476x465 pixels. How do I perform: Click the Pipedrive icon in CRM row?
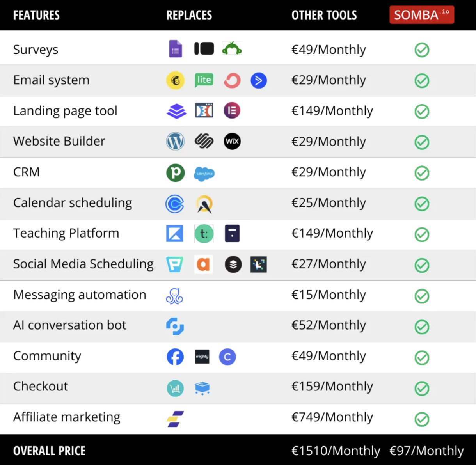click(x=175, y=173)
